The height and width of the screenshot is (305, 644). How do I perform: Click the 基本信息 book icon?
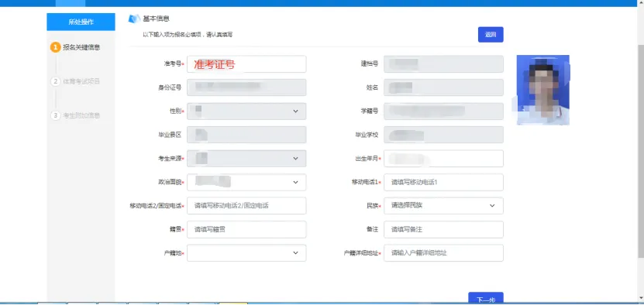click(134, 19)
